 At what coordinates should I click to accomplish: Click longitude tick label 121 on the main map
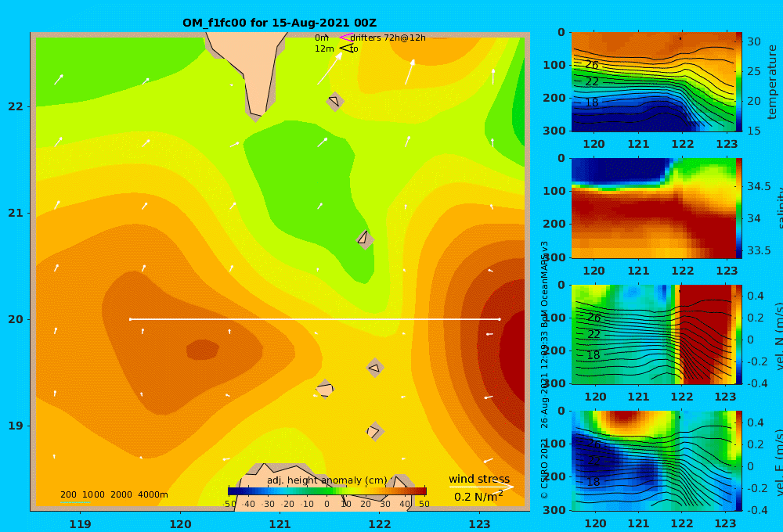(x=280, y=524)
